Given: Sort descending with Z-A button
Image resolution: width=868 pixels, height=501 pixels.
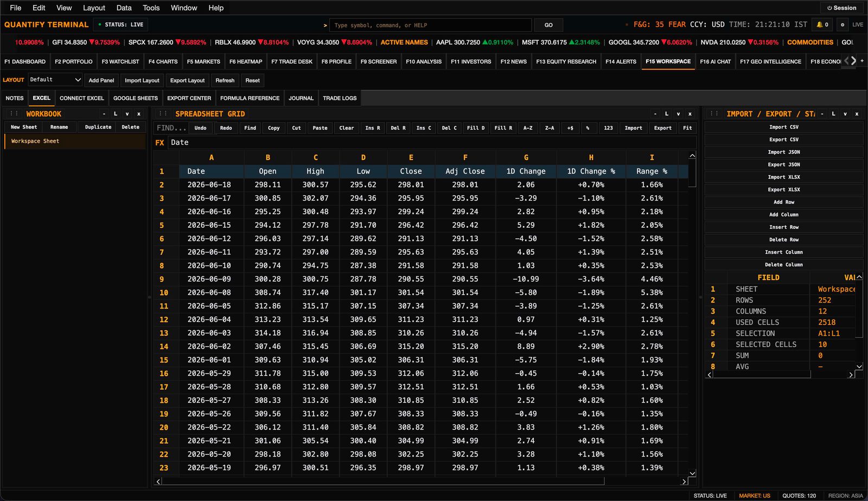Looking at the screenshot, I should [x=550, y=128].
